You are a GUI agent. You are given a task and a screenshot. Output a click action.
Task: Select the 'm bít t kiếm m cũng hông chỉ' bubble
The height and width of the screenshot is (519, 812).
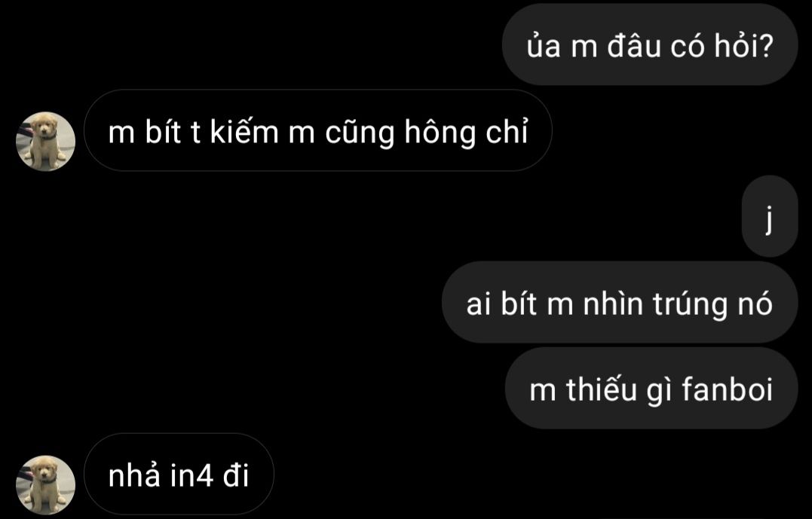pyautogui.click(x=318, y=130)
